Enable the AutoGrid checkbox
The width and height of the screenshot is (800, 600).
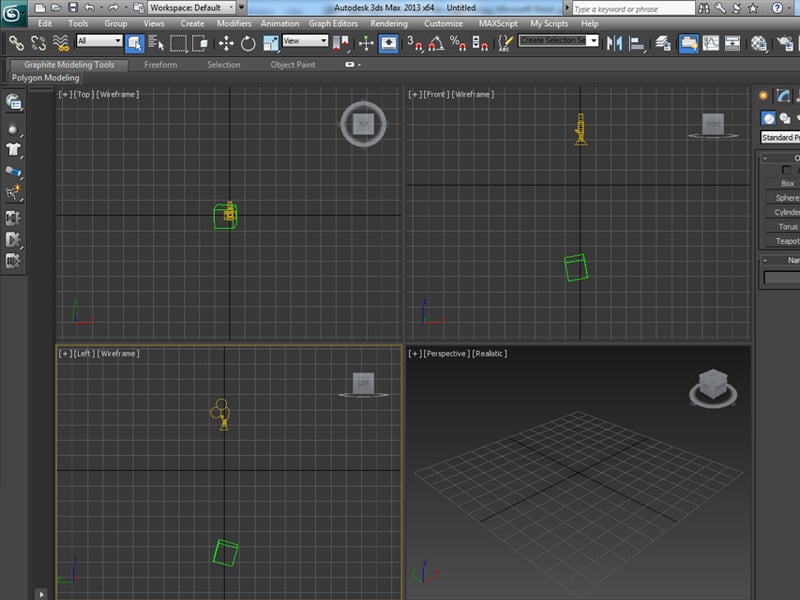[x=786, y=169]
